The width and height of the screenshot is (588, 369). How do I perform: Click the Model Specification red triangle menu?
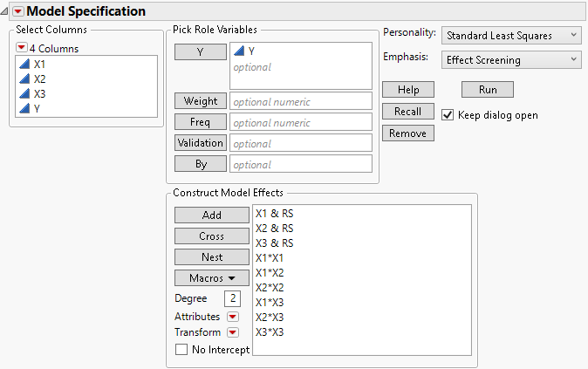pos(17,11)
